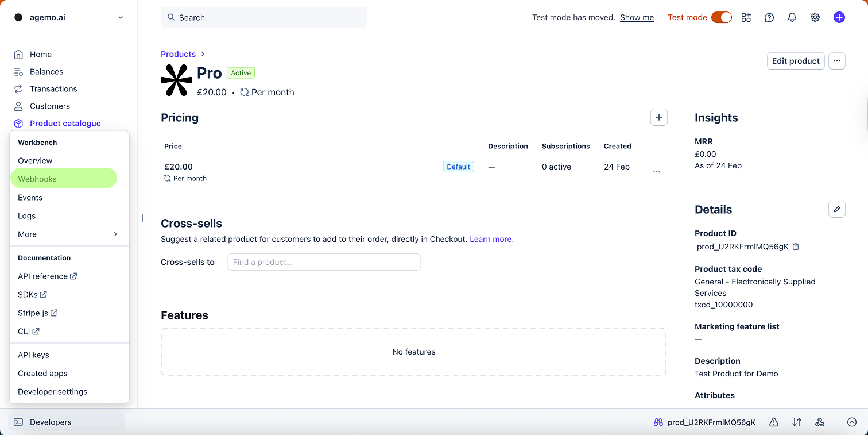The image size is (868, 435).
Task: Click the notifications bell icon
Action: point(792,17)
